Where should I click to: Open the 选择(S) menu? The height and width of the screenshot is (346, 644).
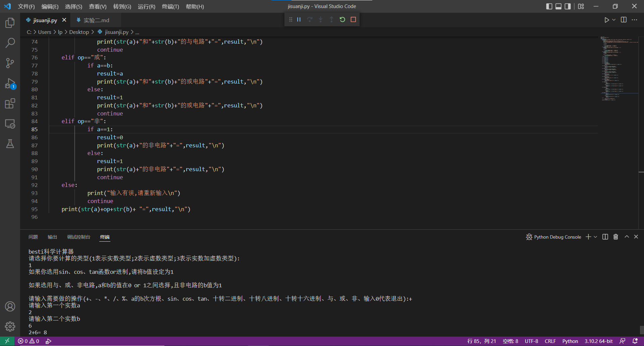coord(73,6)
